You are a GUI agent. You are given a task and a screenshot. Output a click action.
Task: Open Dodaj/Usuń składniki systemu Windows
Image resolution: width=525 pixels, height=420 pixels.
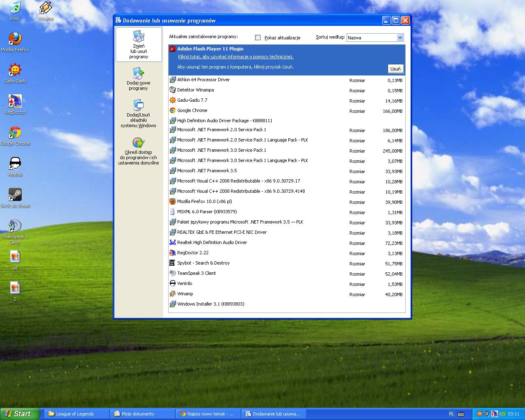tap(139, 114)
